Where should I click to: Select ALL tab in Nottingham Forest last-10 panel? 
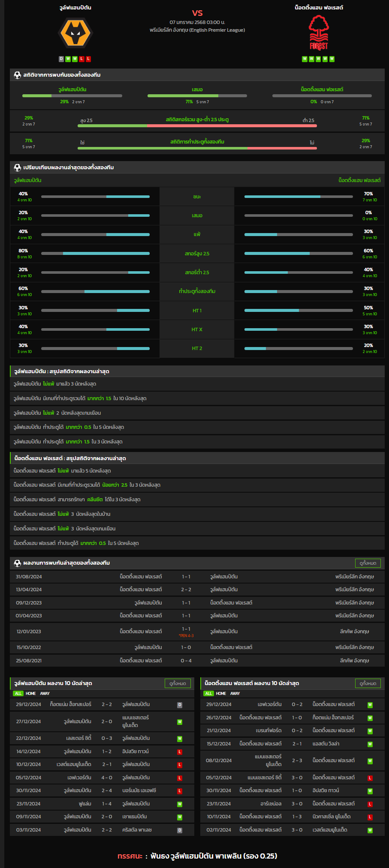point(208,693)
